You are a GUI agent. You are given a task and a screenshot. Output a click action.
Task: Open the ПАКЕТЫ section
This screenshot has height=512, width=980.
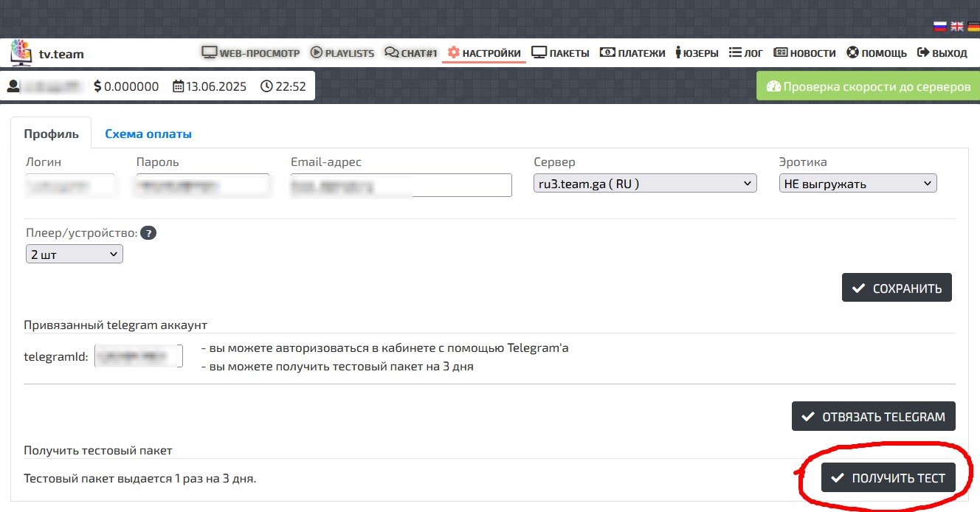(x=560, y=53)
